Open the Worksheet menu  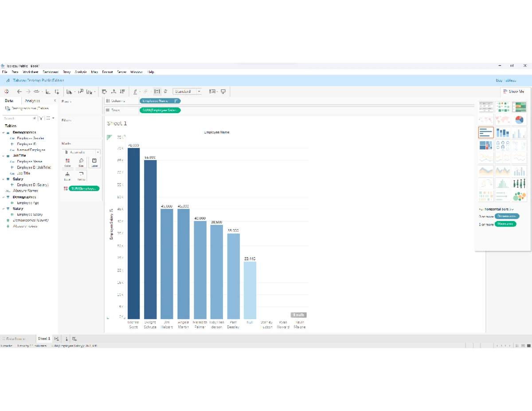point(31,72)
